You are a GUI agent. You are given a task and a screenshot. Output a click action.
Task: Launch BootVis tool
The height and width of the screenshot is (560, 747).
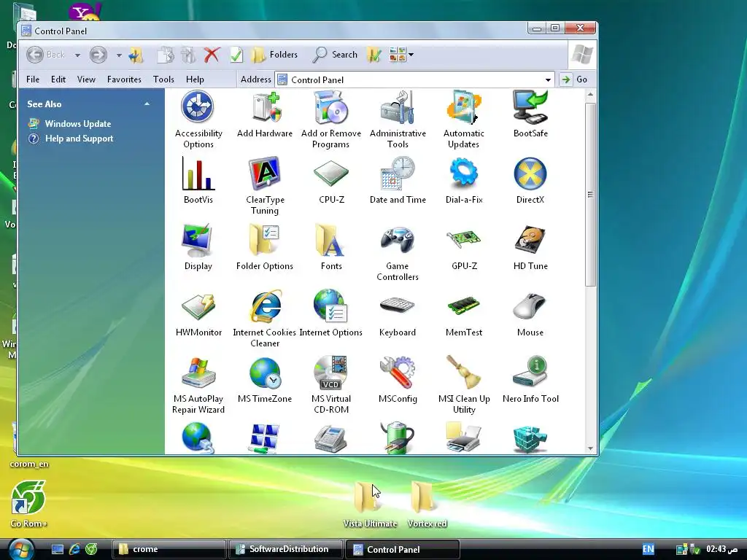198,181
